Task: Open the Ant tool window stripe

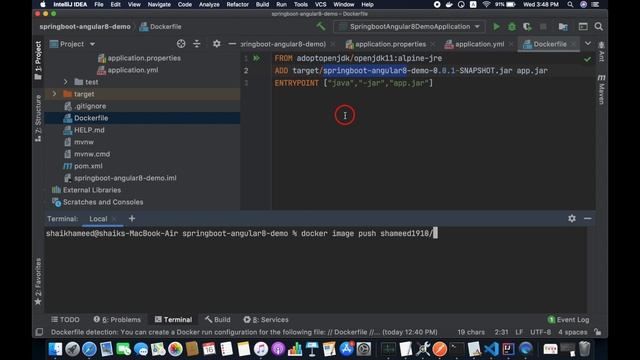Action: pos(602,51)
